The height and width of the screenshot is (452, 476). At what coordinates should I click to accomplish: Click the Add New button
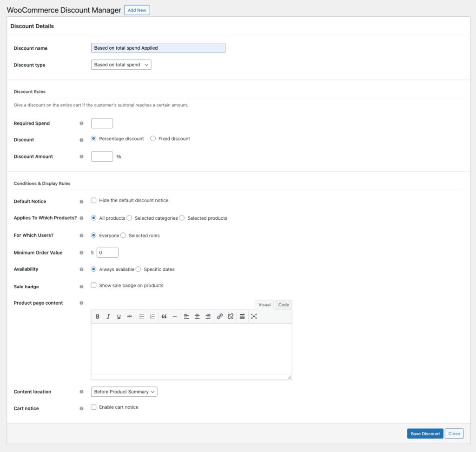pyautogui.click(x=137, y=10)
